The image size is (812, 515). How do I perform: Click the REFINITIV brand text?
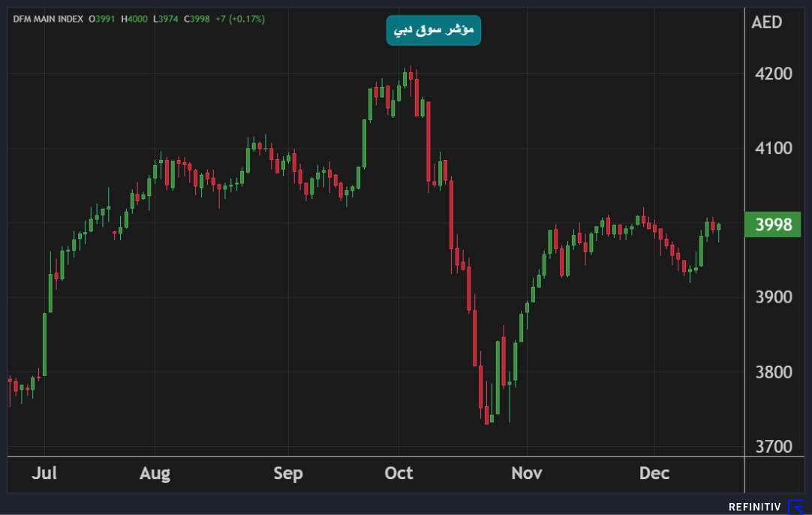coord(755,507)
